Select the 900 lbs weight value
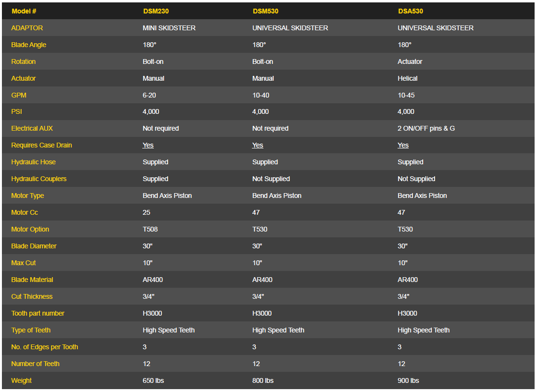This screenshot has height=392, width=537. click(408, 380)
